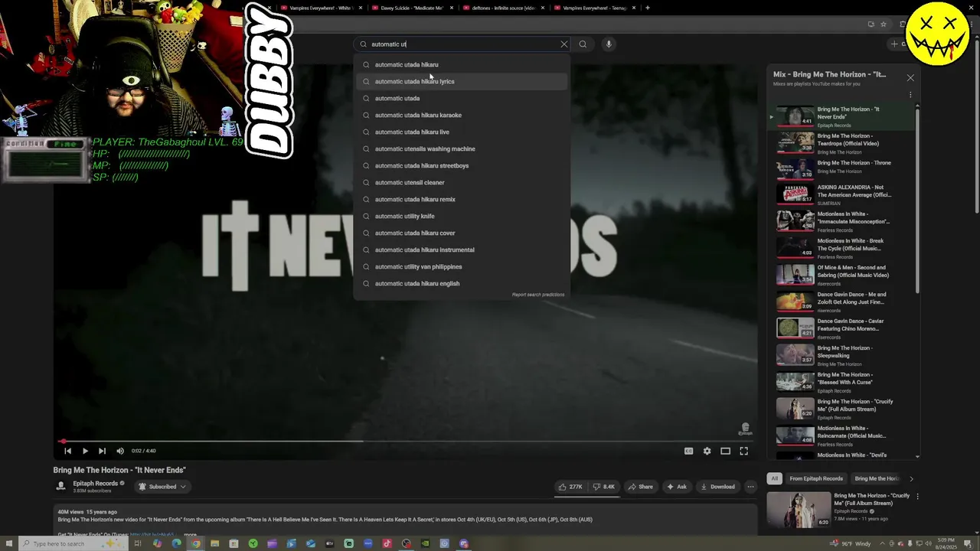The height and width of the screenshot is (551, 980).
Task: Mute the video volume
Action: tap(120, 451)
